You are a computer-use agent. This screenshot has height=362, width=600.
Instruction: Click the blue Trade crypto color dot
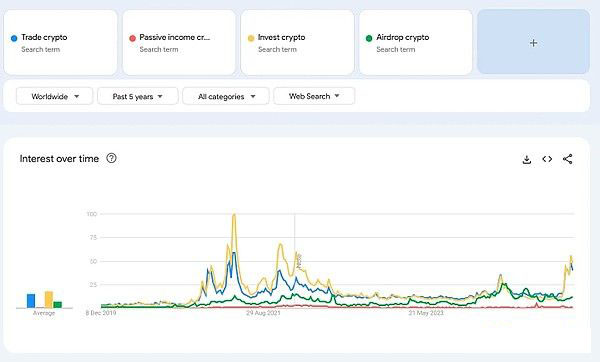click(14, 38)
